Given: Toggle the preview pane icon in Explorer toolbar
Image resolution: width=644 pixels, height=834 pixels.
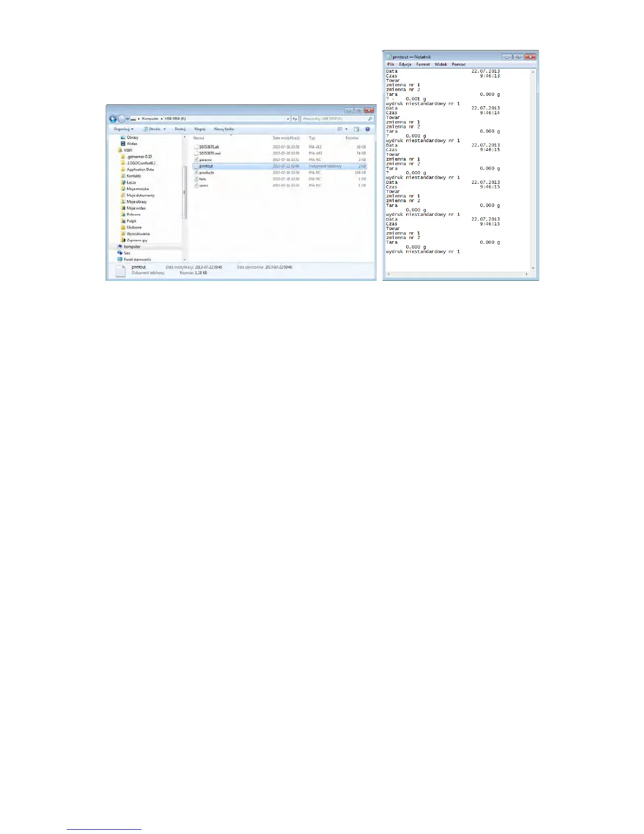Looking at the screenshot, I should (357, 129).
